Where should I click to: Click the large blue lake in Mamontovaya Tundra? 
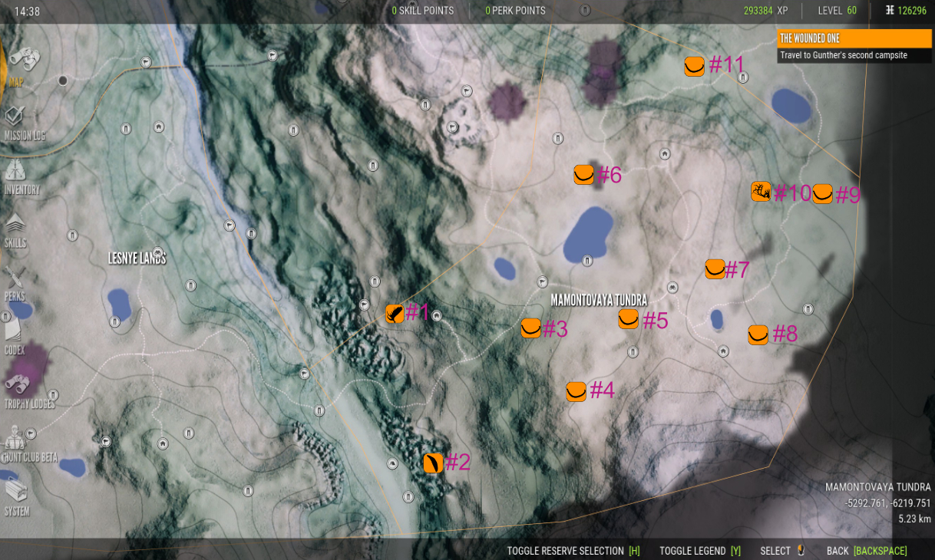click(x=588, y=234)
